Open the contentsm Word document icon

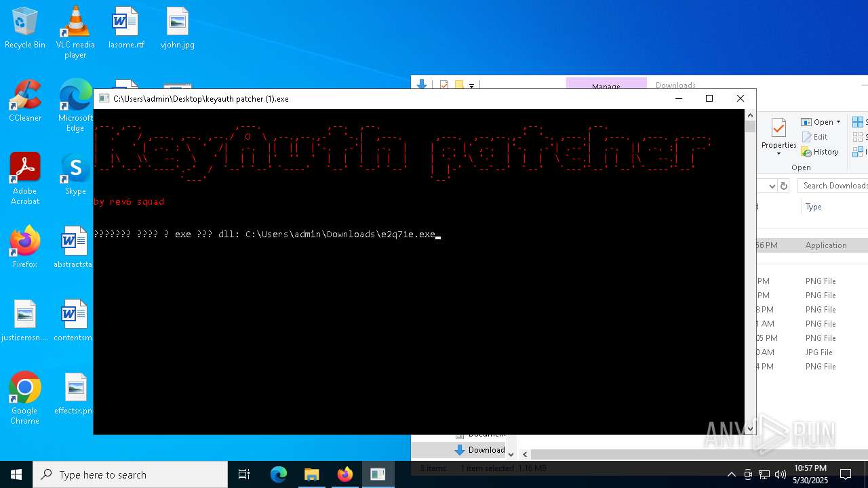(x=73, y=321)
